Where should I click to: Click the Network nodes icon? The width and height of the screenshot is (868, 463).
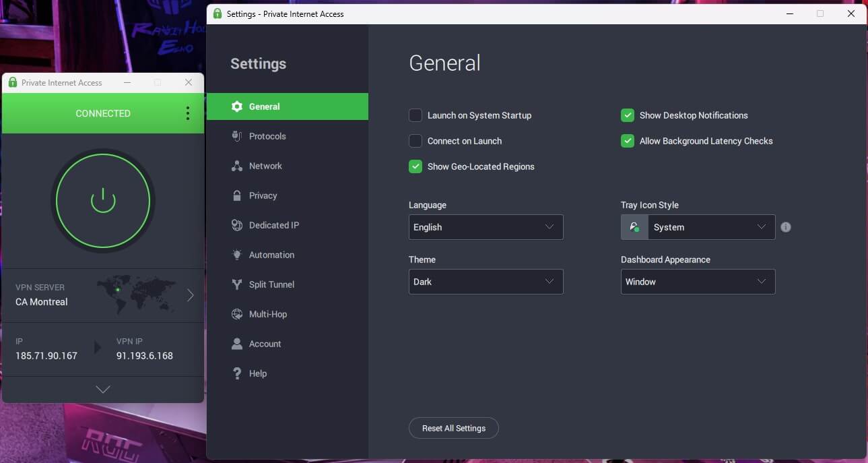(237, 166)
